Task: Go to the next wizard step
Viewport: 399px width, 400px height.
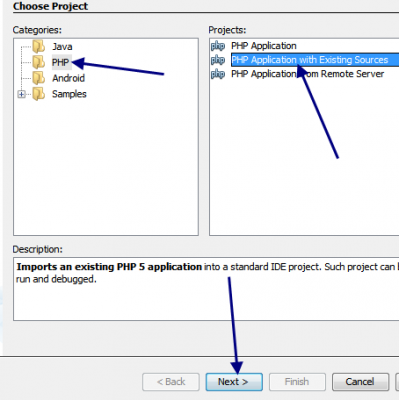Action: (234, 382)
